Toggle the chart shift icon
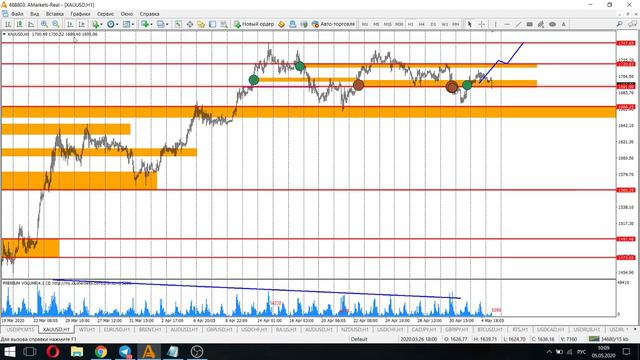This screenshot has height=360, width=640. click(x=82, y=24)
